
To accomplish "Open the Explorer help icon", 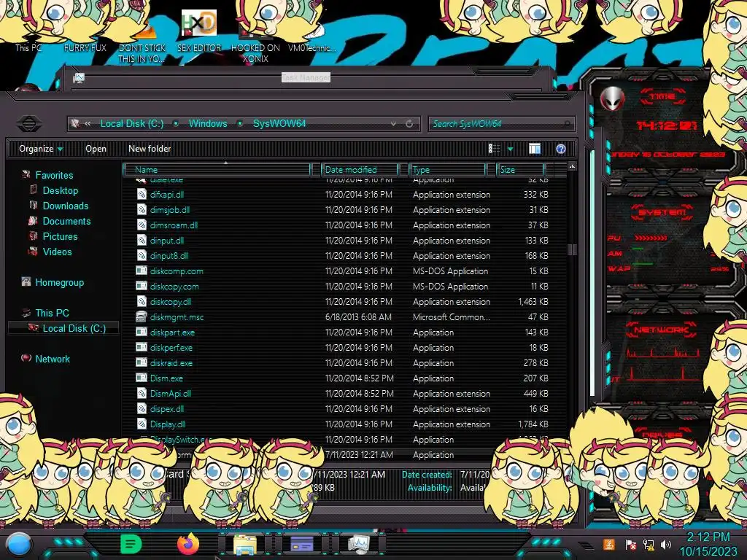I will 561,149.
